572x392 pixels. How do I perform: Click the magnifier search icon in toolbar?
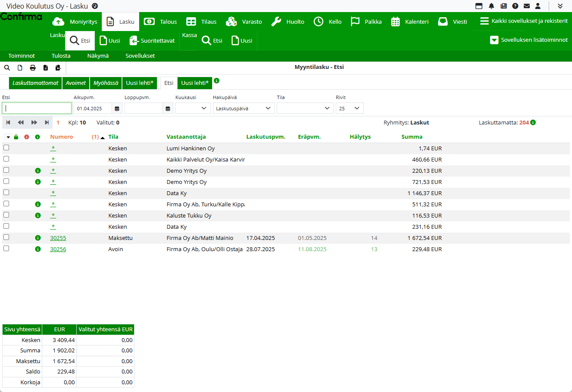[7, 68]
